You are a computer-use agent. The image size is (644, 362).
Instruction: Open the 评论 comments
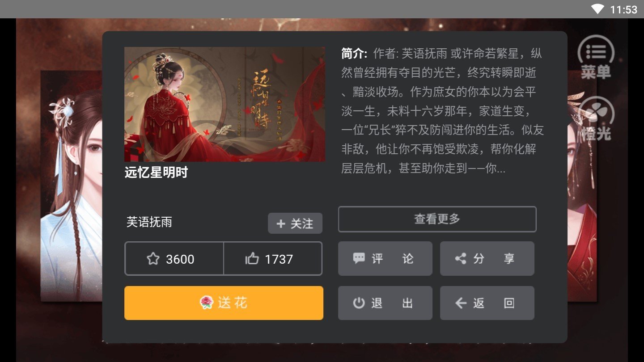pyautogui.click(x=385, y=258)
